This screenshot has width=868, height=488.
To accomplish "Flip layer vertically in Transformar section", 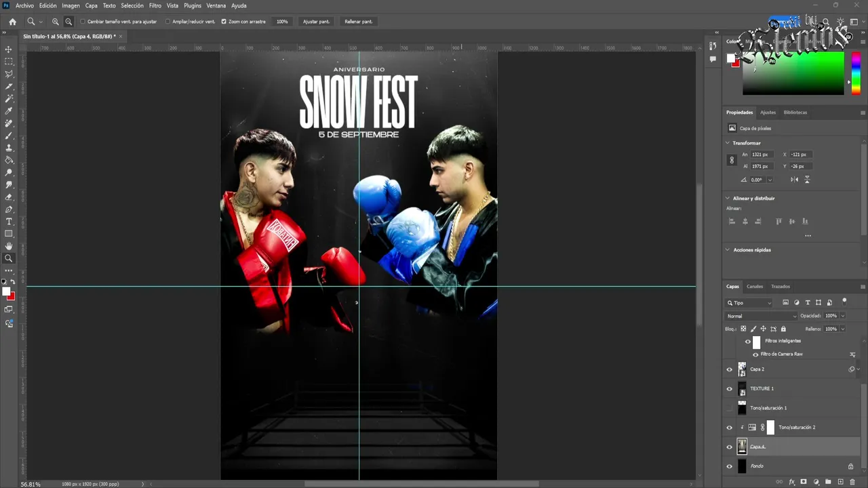I will pyautogui.click(x=807, y=180).
